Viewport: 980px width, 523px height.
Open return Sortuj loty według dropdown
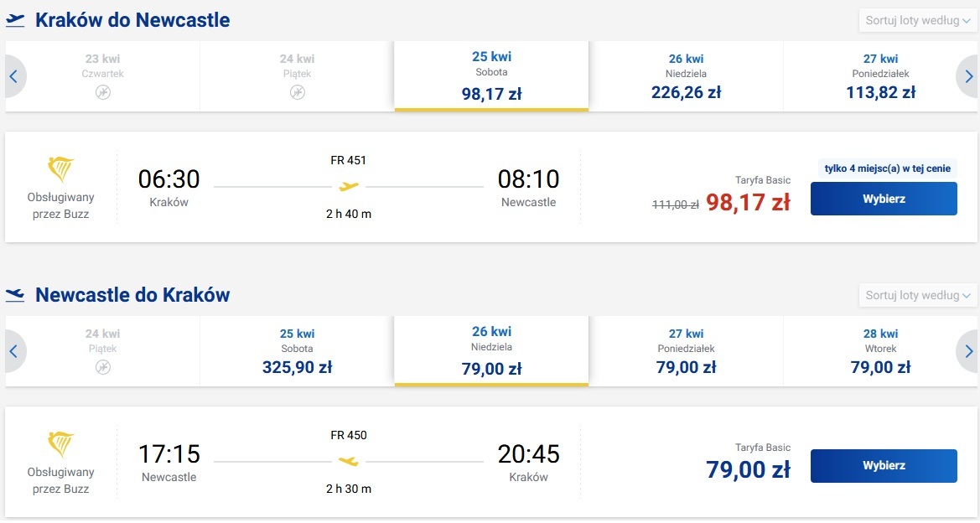917,295
